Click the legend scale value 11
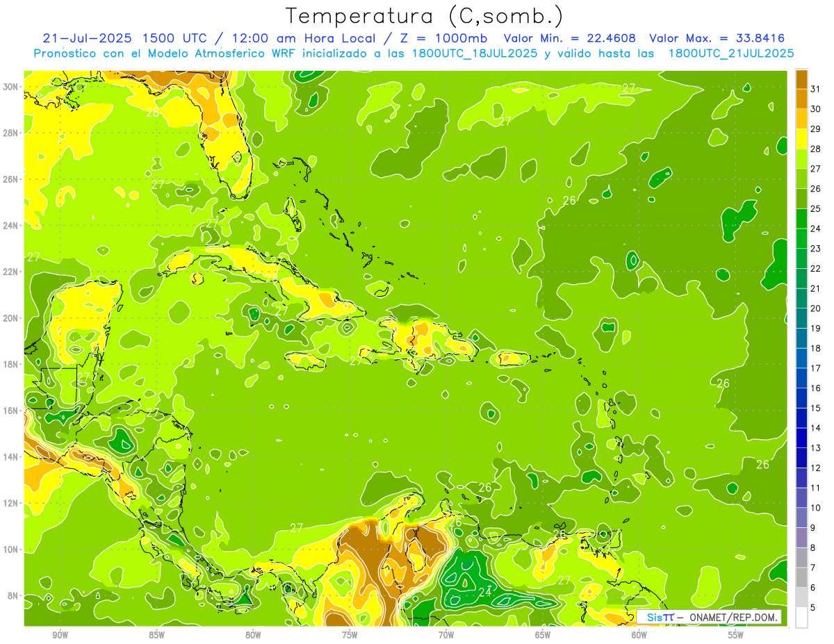 coord(815,488)
